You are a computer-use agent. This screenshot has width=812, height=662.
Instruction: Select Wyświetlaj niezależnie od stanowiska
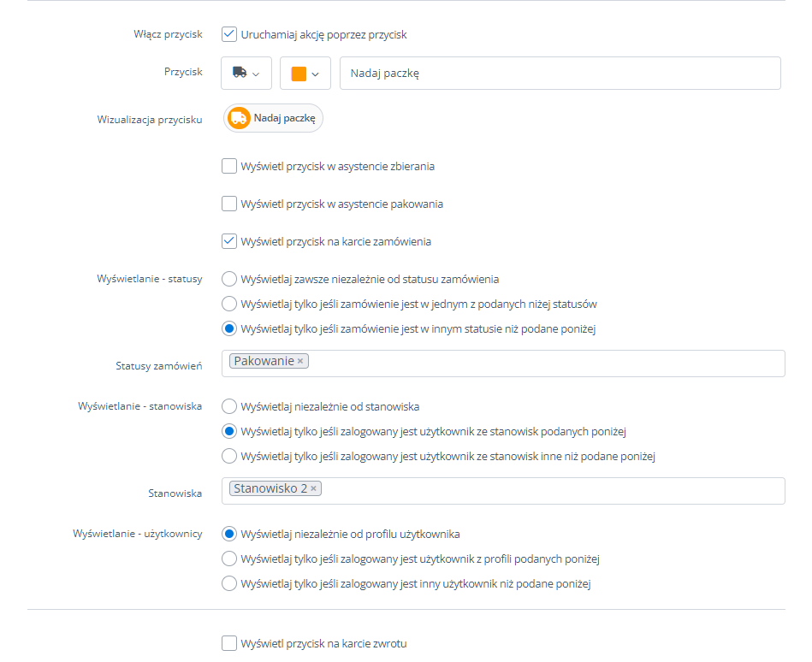point(229,406)
